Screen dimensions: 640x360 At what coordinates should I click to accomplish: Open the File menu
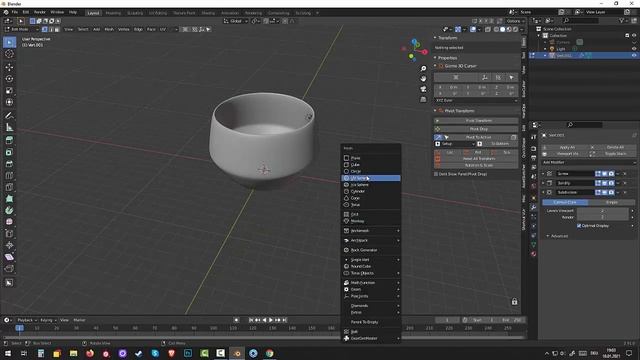point(15,12)
